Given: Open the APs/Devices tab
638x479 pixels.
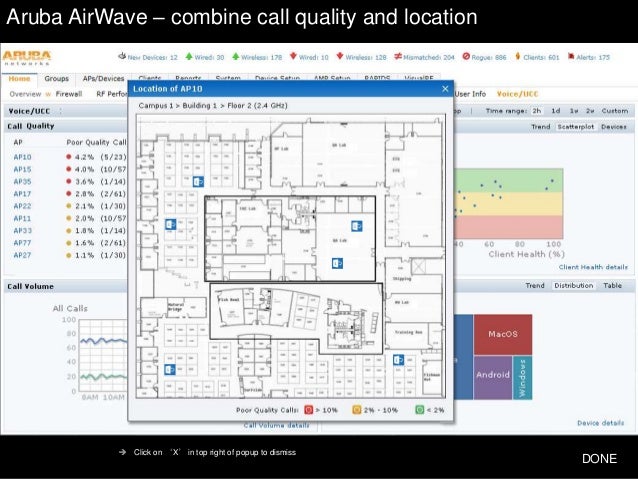Looking at the screenshot, I should click(103, 79).
